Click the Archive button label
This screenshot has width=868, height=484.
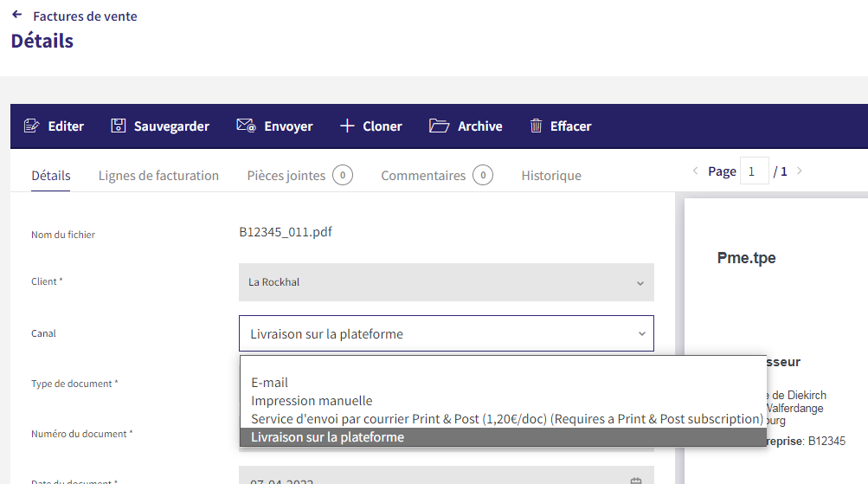click(x=480, y=126)
